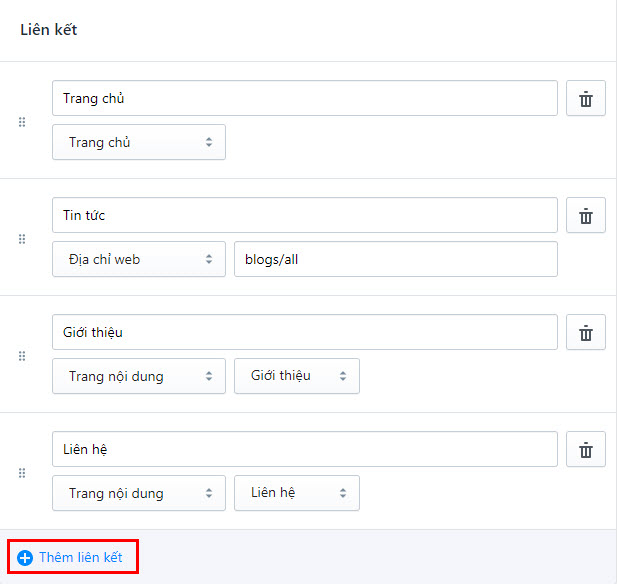Delete the Liên hệ link row

tap(586, 450)
